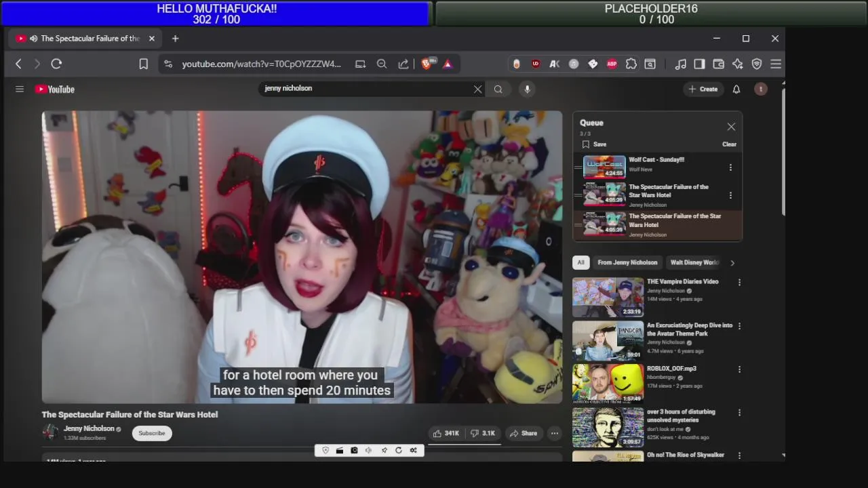Open options for Wolf Cast queue item
Viewport: 868px width, 488px height.
(730, 167)
